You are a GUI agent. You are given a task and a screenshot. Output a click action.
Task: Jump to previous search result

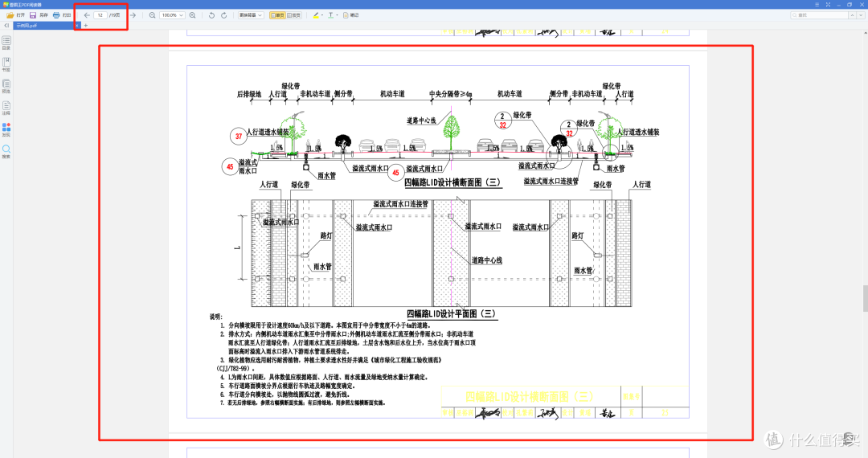click(853, 15)
